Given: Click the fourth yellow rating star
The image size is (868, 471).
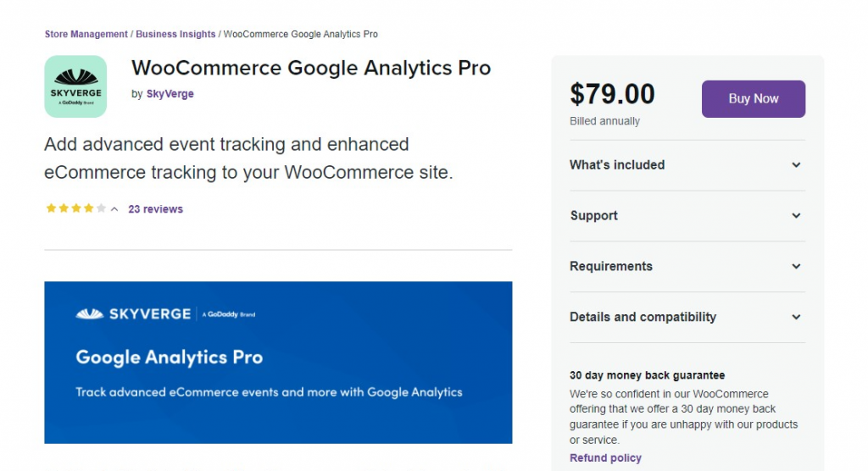Looking at the screenshot, I should (x=88, y=208).
